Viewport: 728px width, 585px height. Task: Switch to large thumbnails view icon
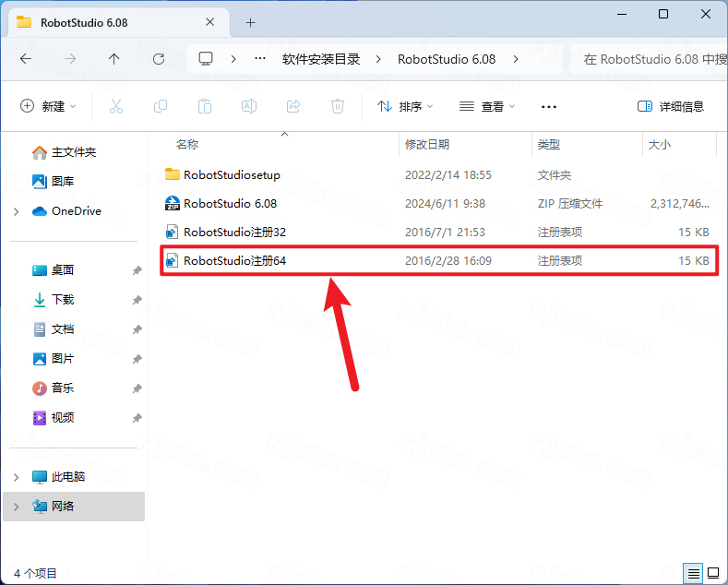[713, 573]
